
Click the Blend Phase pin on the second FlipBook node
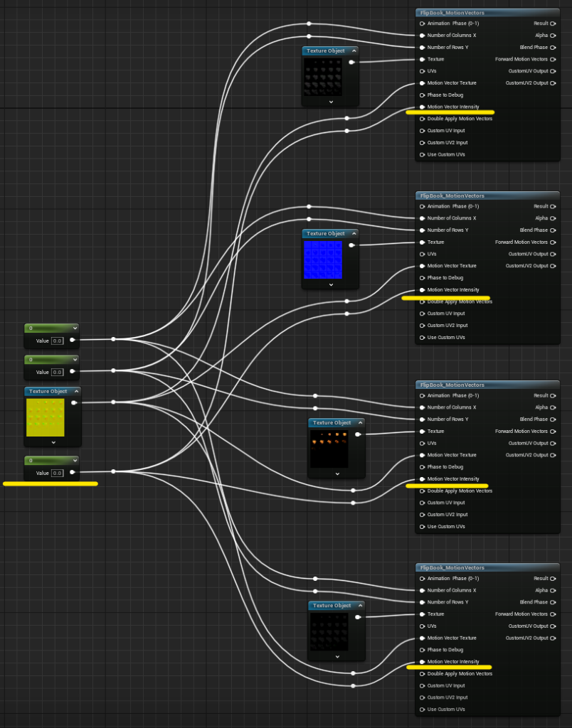[553, 230]
